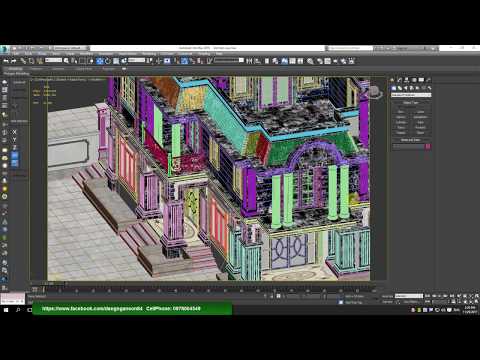
Task: Click the Align tool icon
Action: pos(257,61)
